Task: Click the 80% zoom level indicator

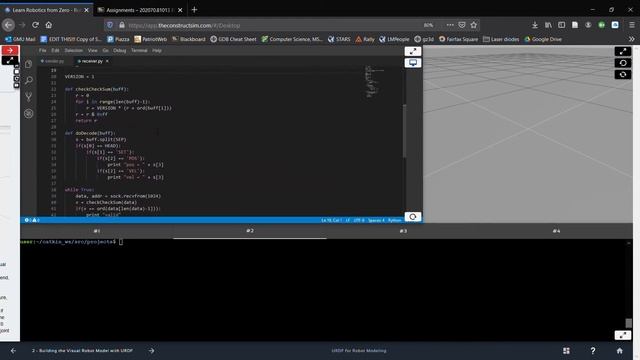Action: [428, 25]
